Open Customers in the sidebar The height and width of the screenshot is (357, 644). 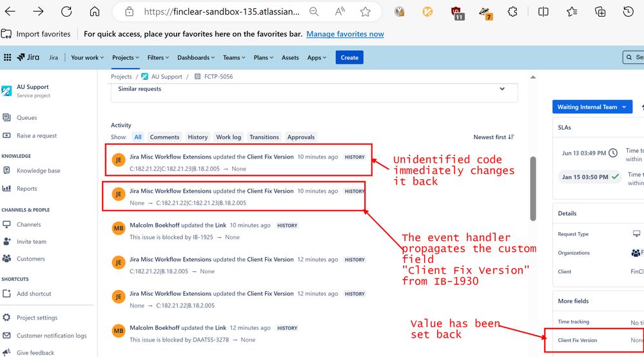[31, 259]
